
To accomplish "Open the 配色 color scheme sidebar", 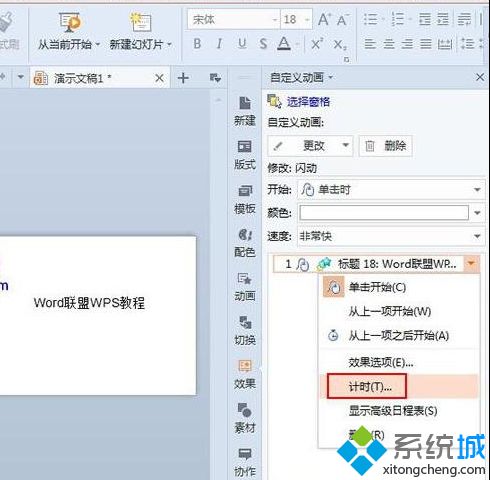I will click(x=245, y=243).
